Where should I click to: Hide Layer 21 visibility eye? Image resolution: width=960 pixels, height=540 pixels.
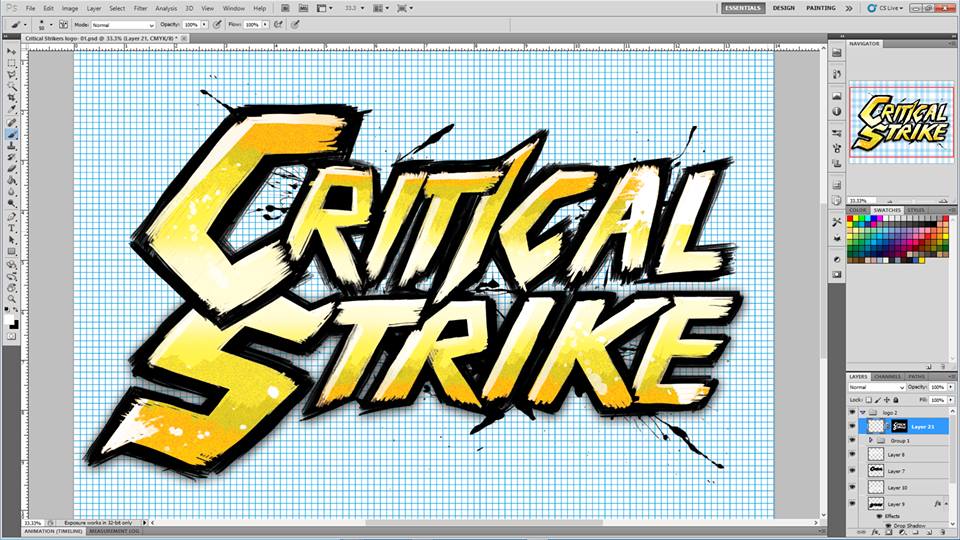click(x=852, y=426)
